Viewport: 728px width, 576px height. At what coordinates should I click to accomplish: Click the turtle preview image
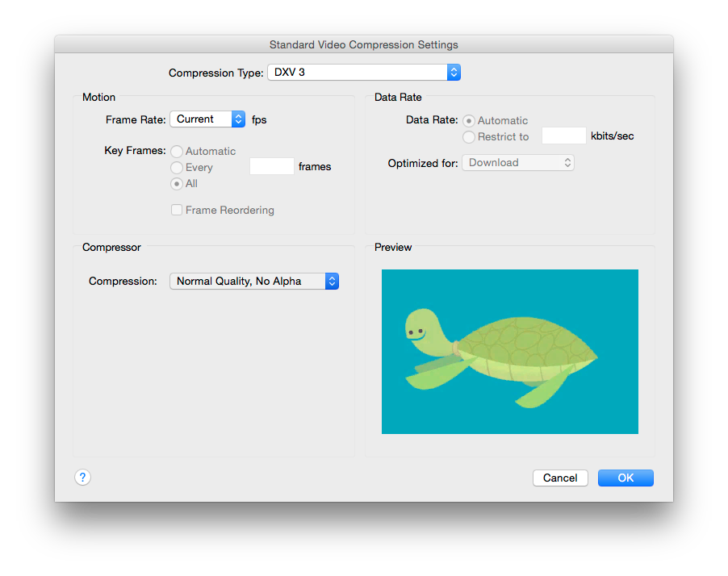[x=509, y=352]
